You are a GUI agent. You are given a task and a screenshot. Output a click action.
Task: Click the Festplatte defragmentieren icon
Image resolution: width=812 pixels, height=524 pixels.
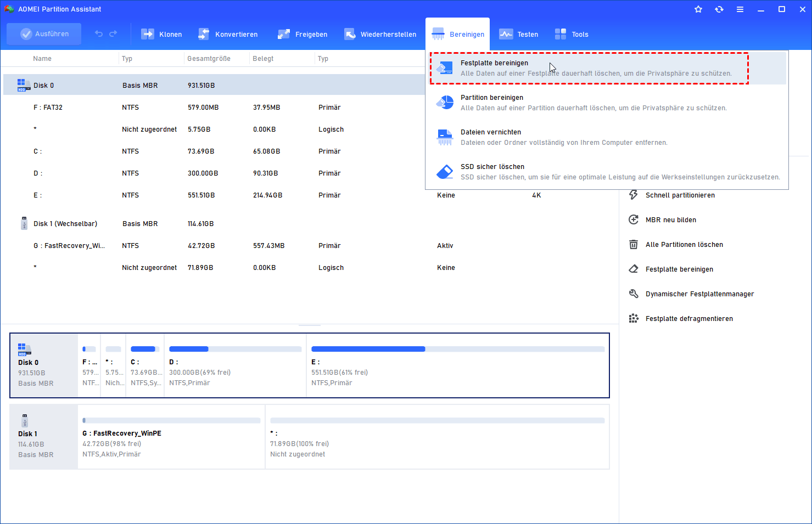(x=634, y=319)
